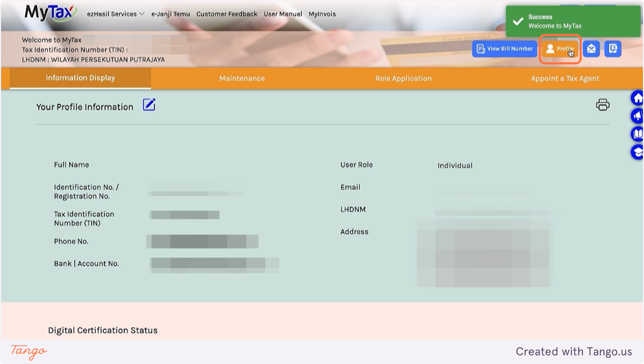Click the Profile button

coord(560,49)
